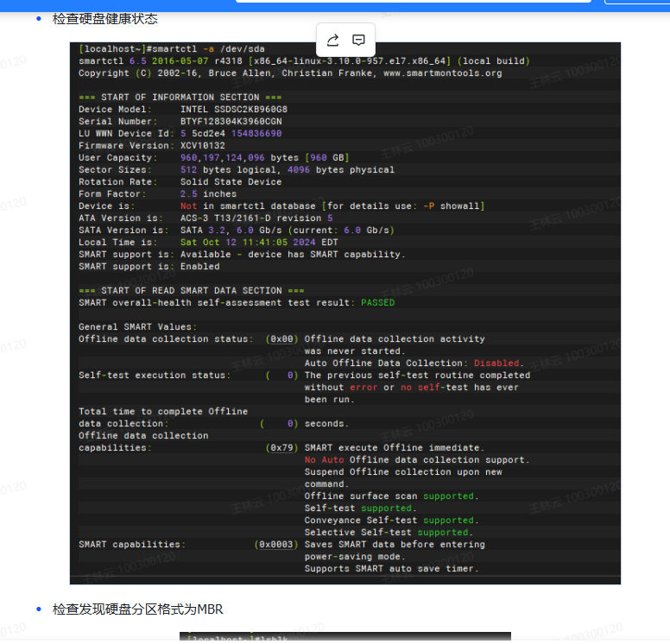670x644 pixels.
Task: Click the red "Disabled" word
Action: [496, 363]
